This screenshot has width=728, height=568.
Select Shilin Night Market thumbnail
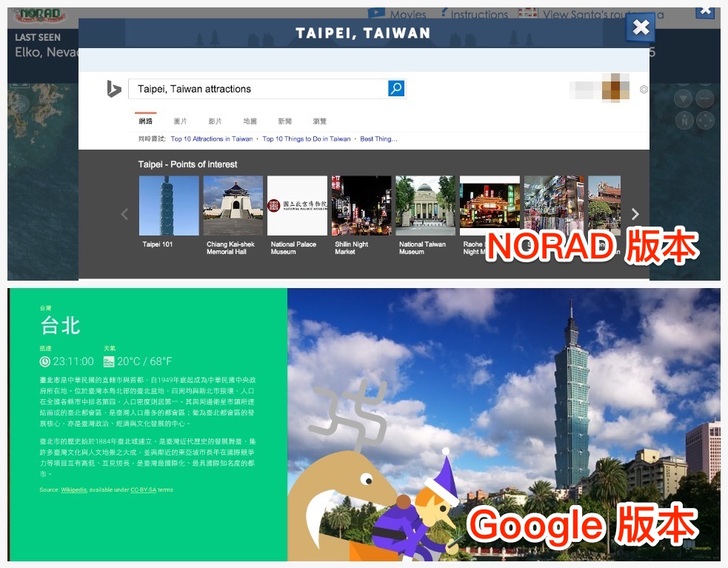(x=361, y=206)
